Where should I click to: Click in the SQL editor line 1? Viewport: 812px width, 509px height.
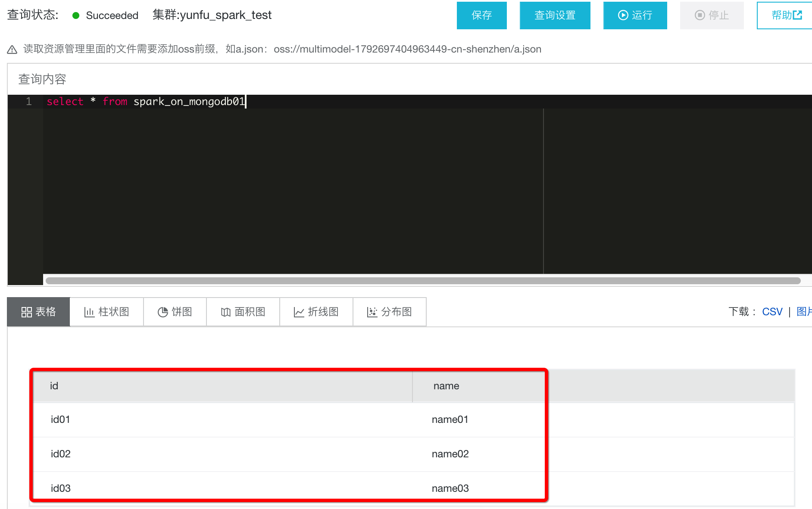pyautogui.click(x=428, y=102)
